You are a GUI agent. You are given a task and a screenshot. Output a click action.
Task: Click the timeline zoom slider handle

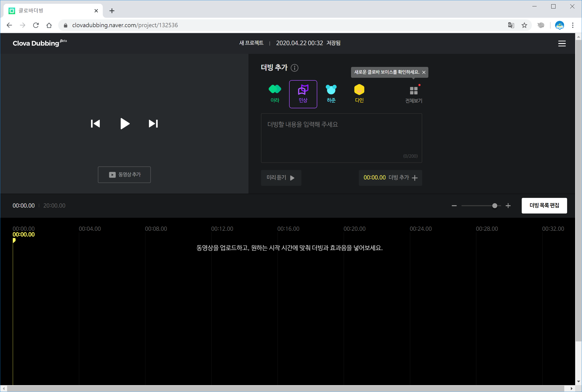(494, 206)
